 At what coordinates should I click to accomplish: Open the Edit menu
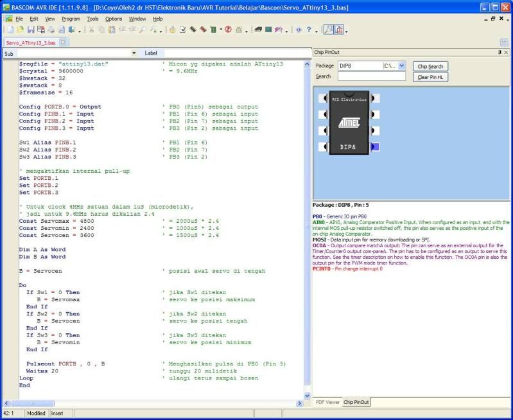[x=33, y=19]
